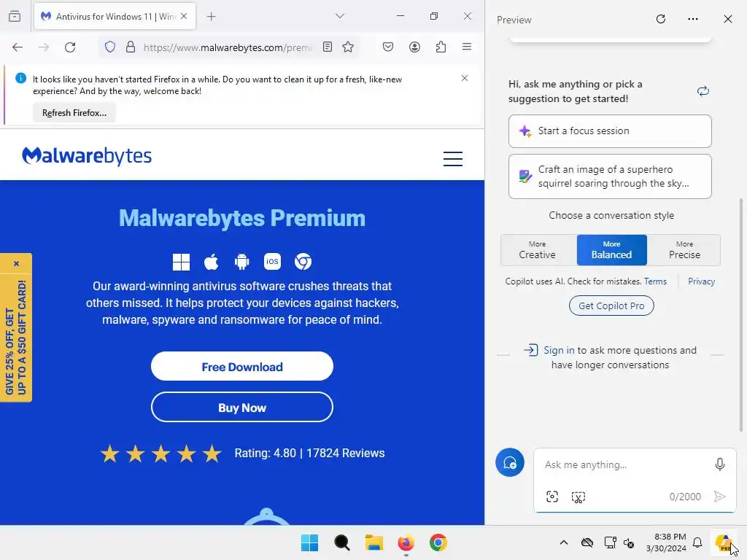This screenshot has width=747, height=560.
Task: Click the Chrome taskbar icon
Action: click(438, 542)
